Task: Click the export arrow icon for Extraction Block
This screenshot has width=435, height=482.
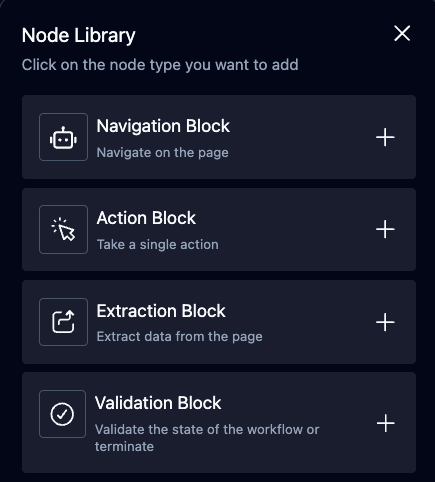Action: 63,322
